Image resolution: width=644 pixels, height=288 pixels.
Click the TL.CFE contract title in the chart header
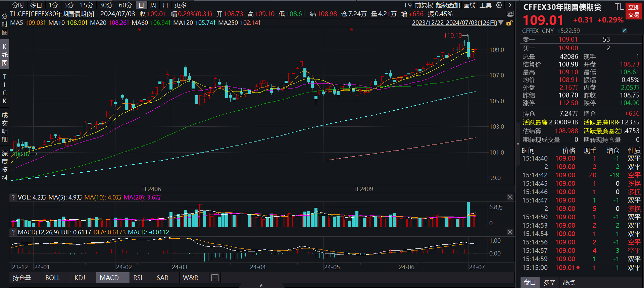[52, 14]
